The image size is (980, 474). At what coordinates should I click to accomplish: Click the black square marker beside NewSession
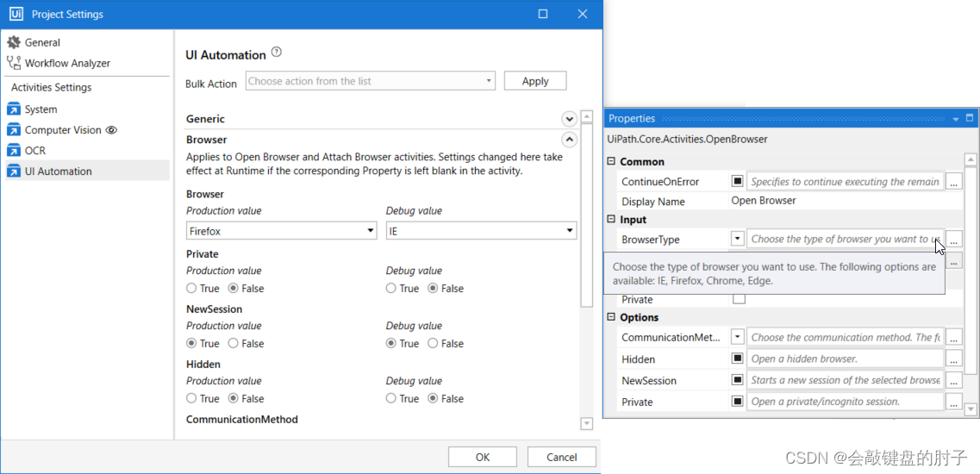pos(738,380)
